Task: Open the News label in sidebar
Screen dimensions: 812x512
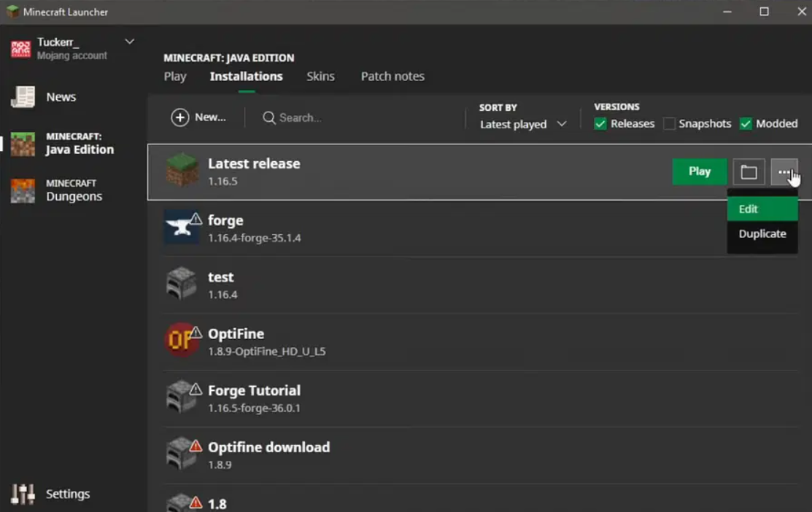Action: coord(61,97)
